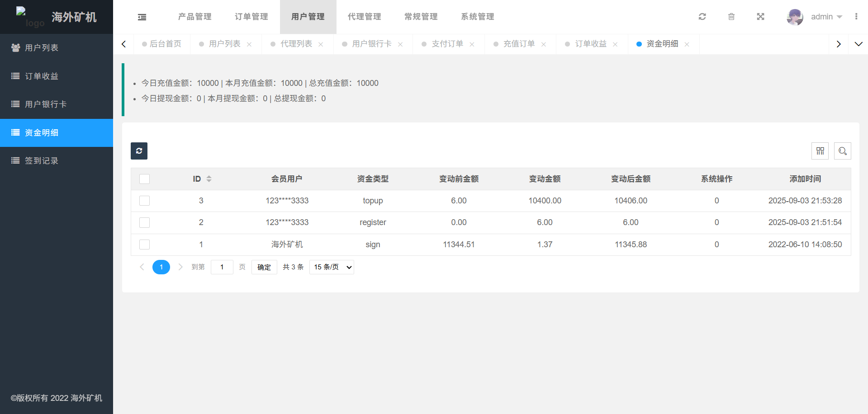Open the 15 条/页 page size dropdown
The width and height of the screenshot is (868, 414).
(x=332, y=267)
